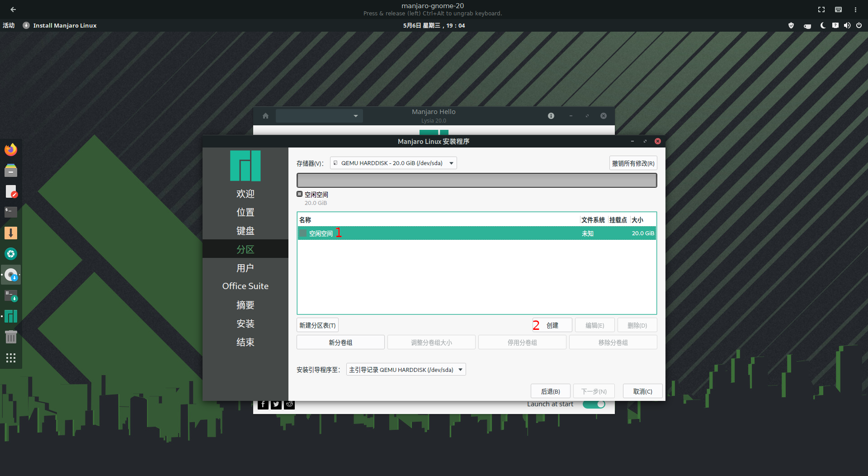The width and height of the screenshot is (868, 476).
Task: Open the keyboard help icon in top bar
Action: pos(835,26)
